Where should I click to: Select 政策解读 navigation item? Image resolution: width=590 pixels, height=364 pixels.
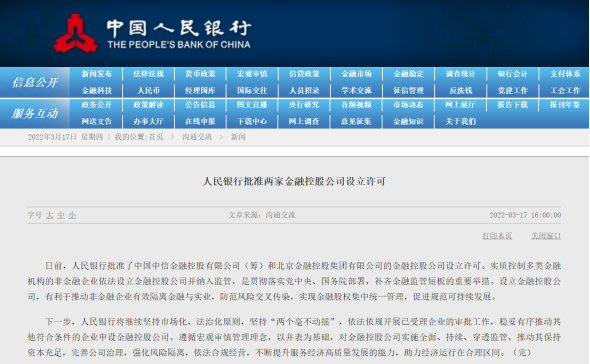click(149, 105)
